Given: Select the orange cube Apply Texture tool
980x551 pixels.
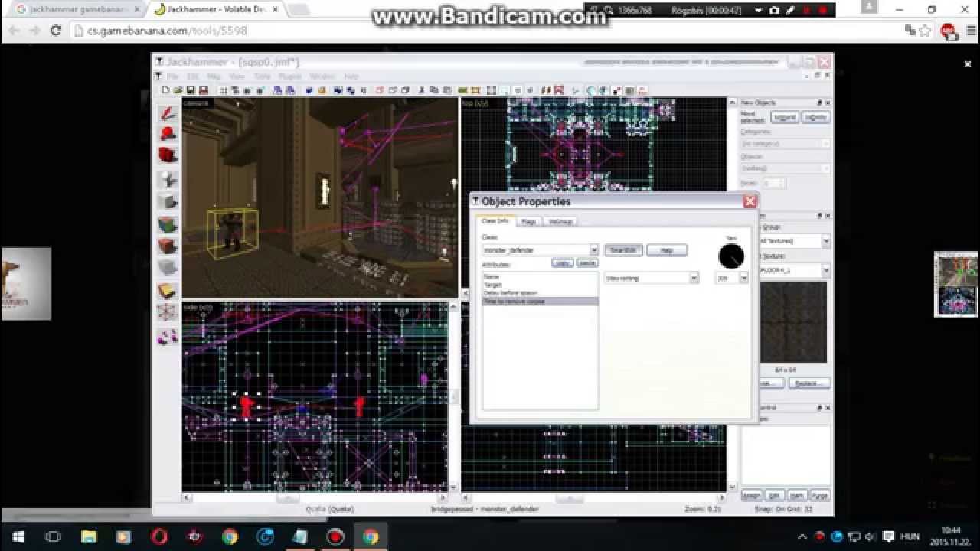Looking at the screenshot, I should tap(168, 246).
